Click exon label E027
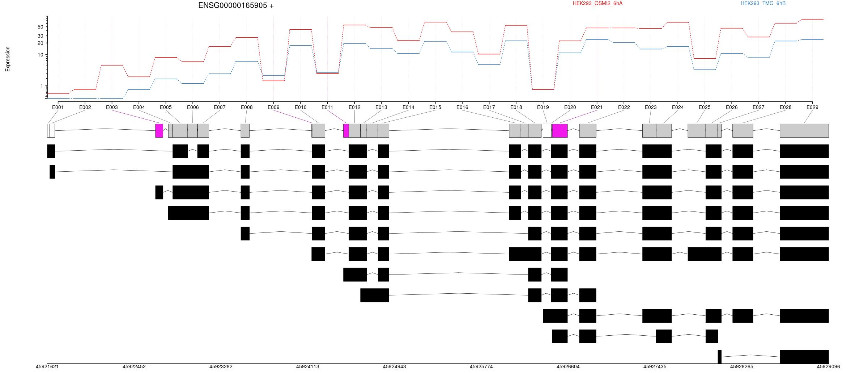868x373 pixels. click(758, 107)
